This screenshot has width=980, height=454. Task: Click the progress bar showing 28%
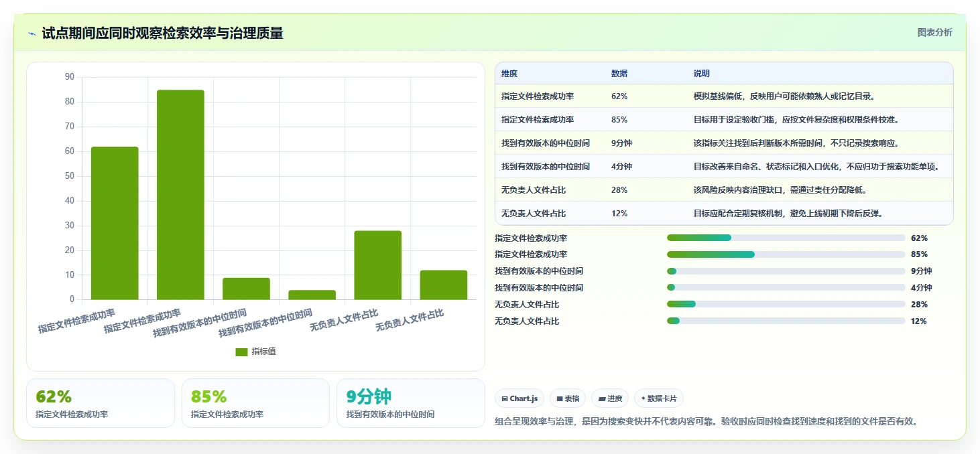[786, 304]
